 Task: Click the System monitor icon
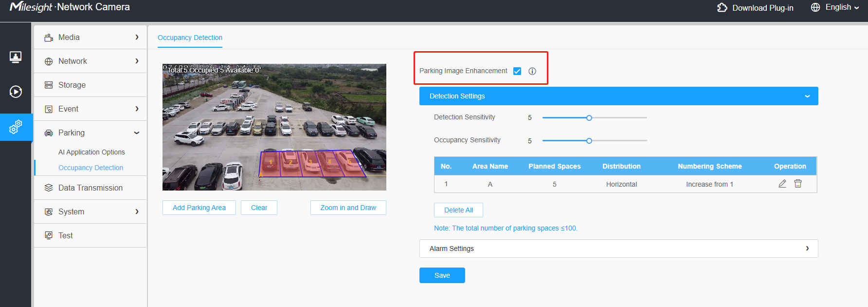click(49, 212)
